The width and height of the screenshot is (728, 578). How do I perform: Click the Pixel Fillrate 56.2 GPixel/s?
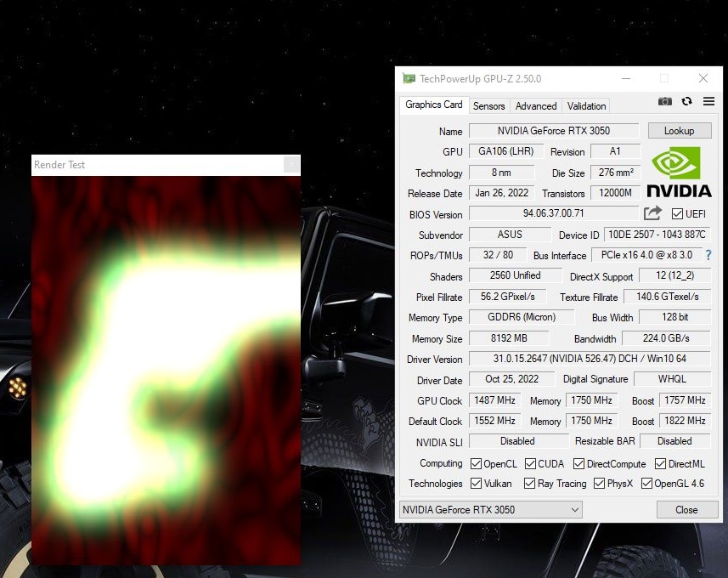coord(507,297)
